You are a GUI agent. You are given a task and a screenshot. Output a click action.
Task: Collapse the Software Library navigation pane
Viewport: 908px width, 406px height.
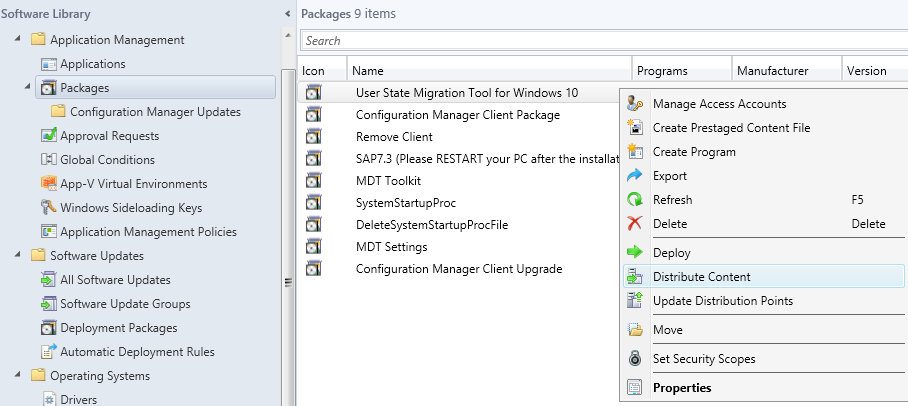click(x=288, y=13)
